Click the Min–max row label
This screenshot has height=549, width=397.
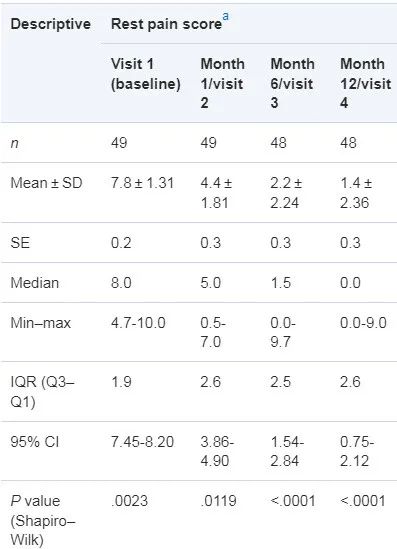point(41,323)
